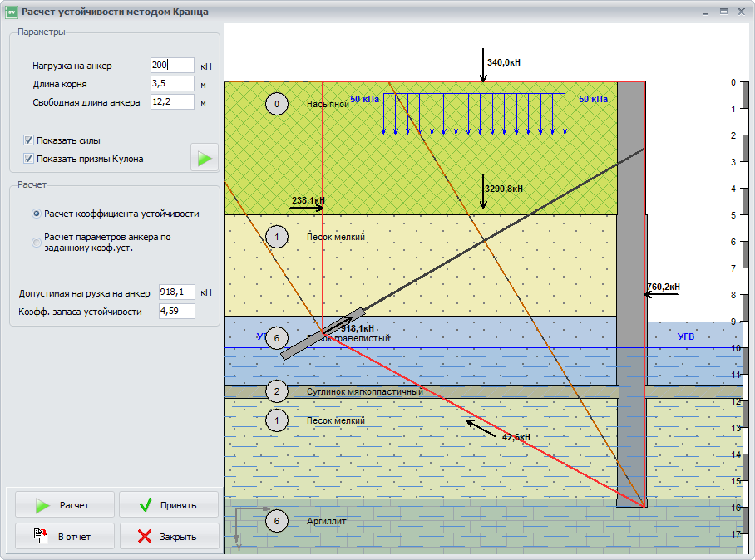Viewport: 755px width, 560px height.
Task: Click the Коэфф. запаса устойчивости field
Action: tap(176, 312)
